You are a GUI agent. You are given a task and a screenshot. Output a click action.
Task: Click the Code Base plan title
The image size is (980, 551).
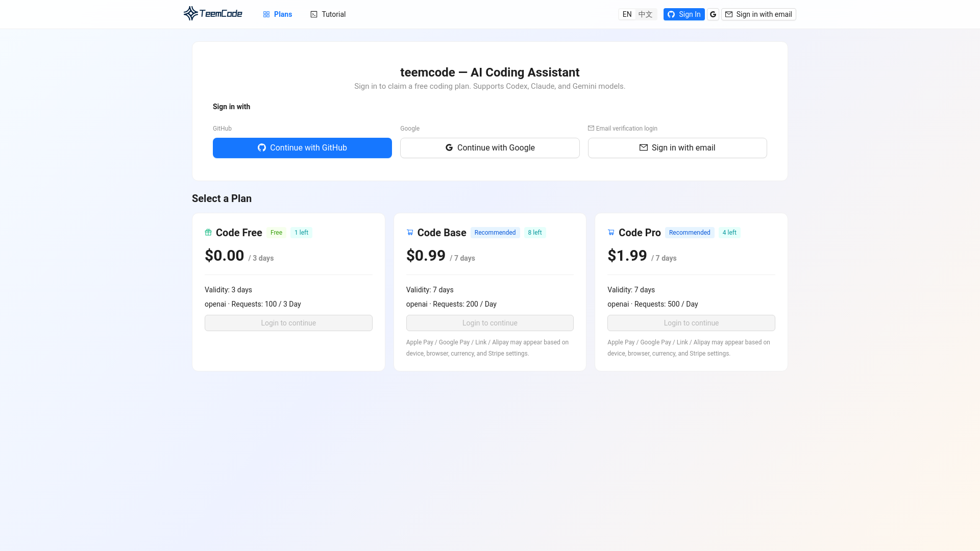click(442, 233)
